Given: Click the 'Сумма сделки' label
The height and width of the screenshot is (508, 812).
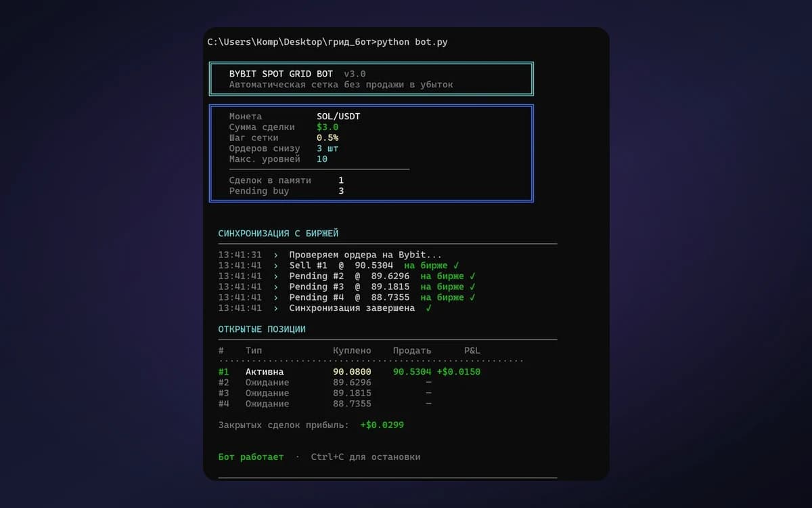Looking at the screenshot, I should [x=262, y=127].
